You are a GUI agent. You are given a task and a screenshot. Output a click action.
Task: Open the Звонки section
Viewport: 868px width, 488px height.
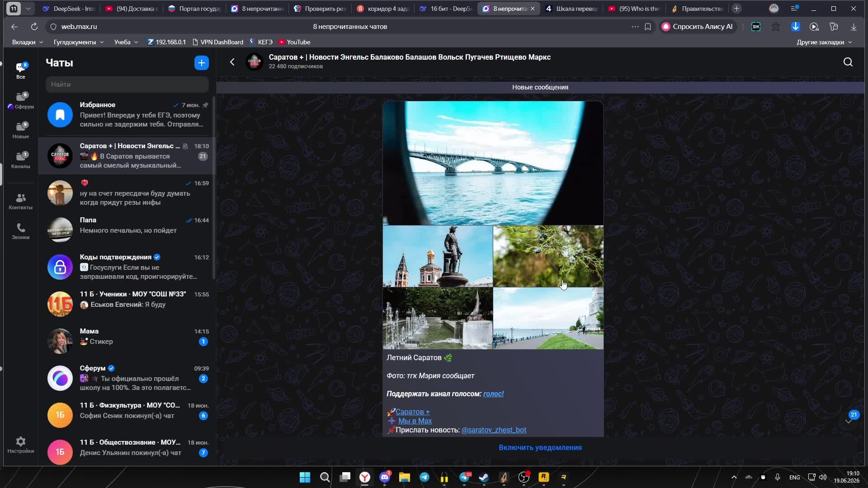click(x=21, y=231)
